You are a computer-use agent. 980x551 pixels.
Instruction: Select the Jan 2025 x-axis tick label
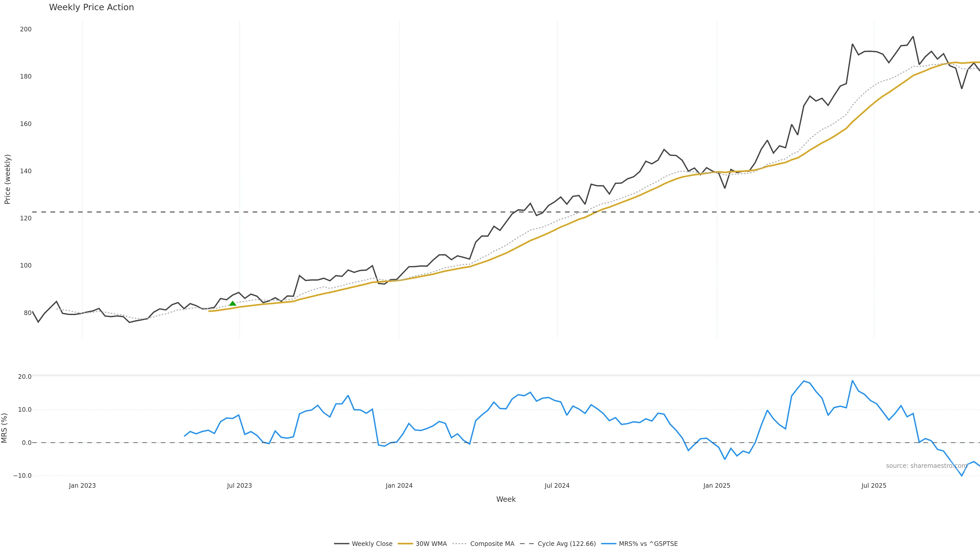point(717,486)
